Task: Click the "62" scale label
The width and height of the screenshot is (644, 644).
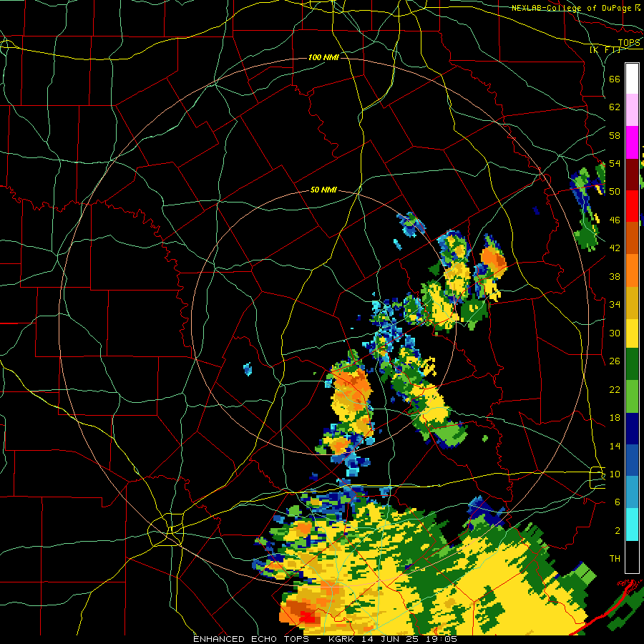Action: (615, 107)
